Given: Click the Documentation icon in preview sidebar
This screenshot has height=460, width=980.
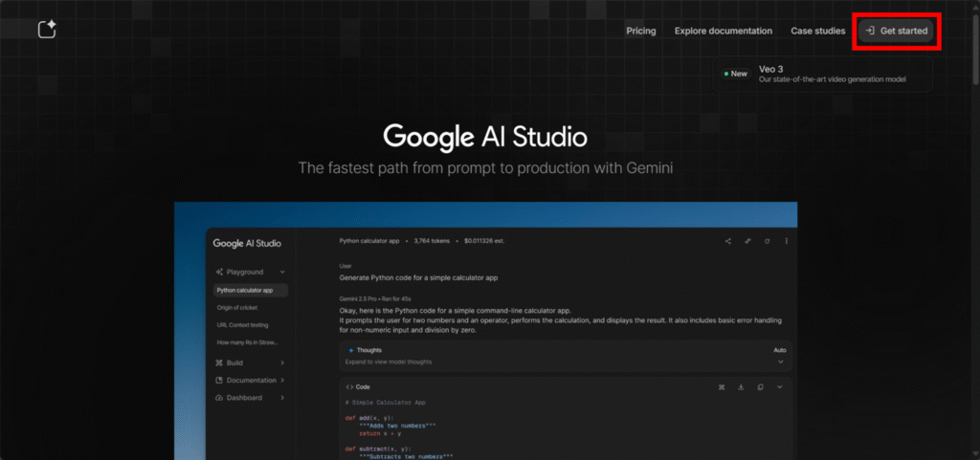Looking at the screenshot, I should point(219,380).
